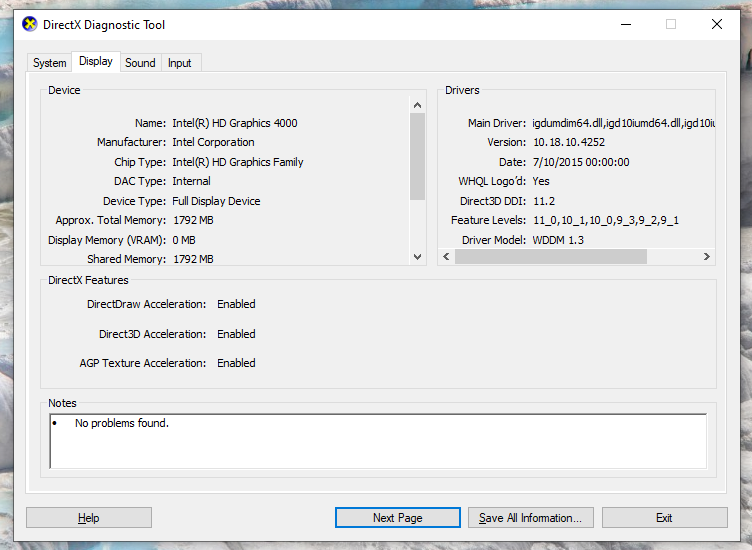Screen dimensions: 752x550
Task: Open the Sound tab
Action: [140, 63]
